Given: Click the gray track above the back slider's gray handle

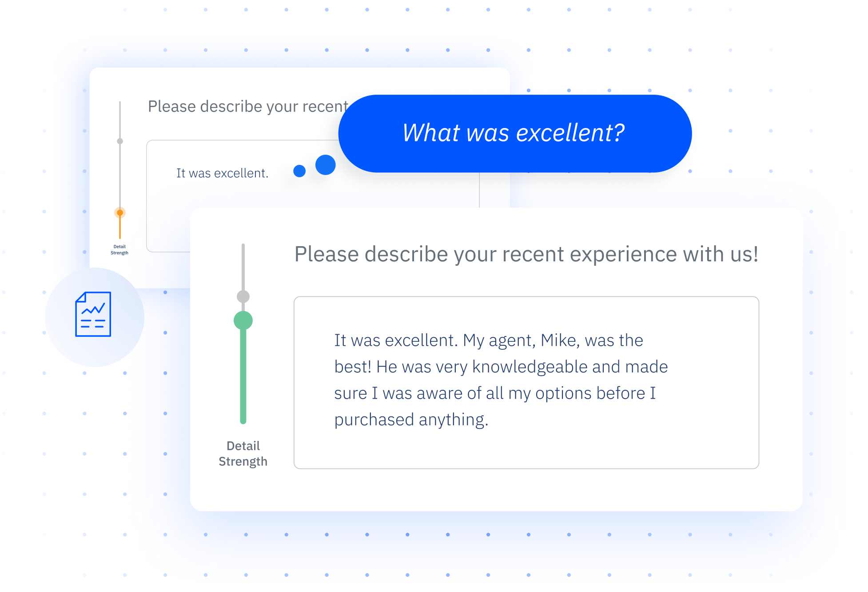Looking at the screenshot, I should pos(120,120).
